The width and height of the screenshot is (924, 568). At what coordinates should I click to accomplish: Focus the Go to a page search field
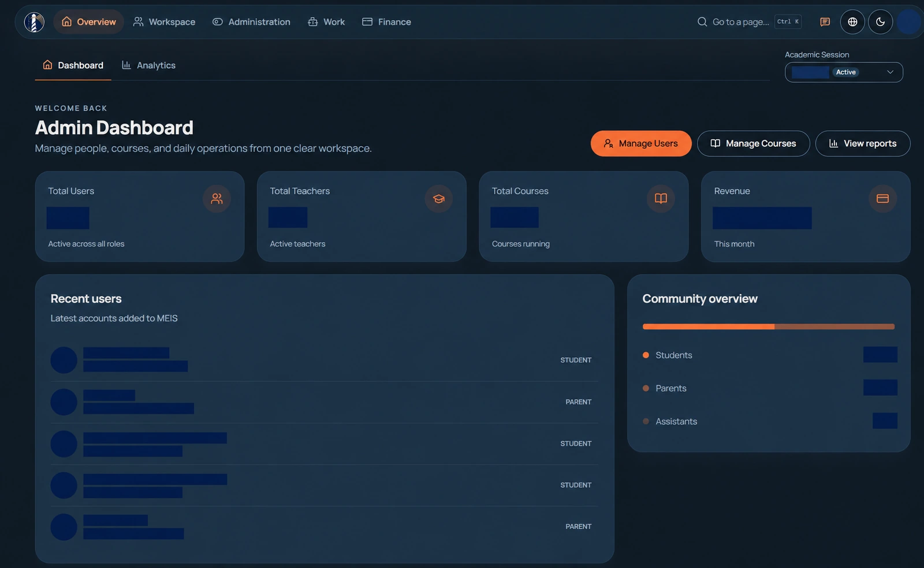748,22
